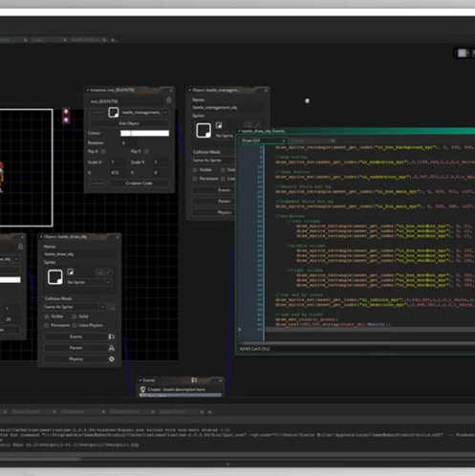Collapse the battle_management object panel
This screenshot has width=475, height=476.
point(189,90)
